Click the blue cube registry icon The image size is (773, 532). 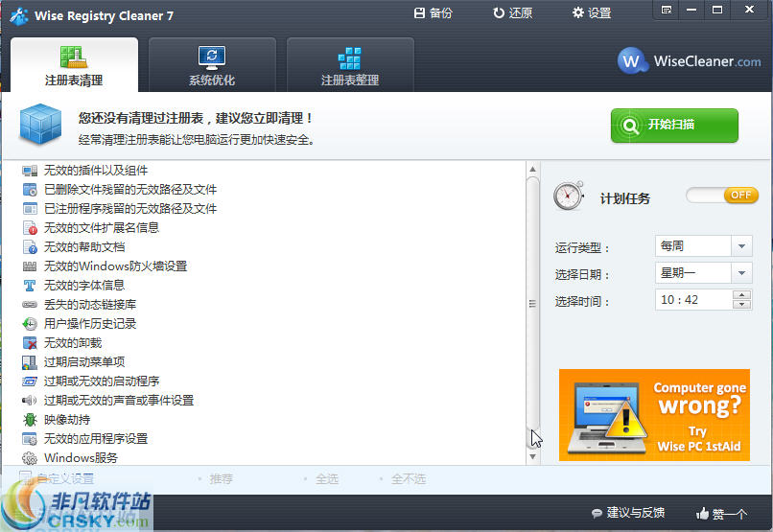[x=40, y=125]
